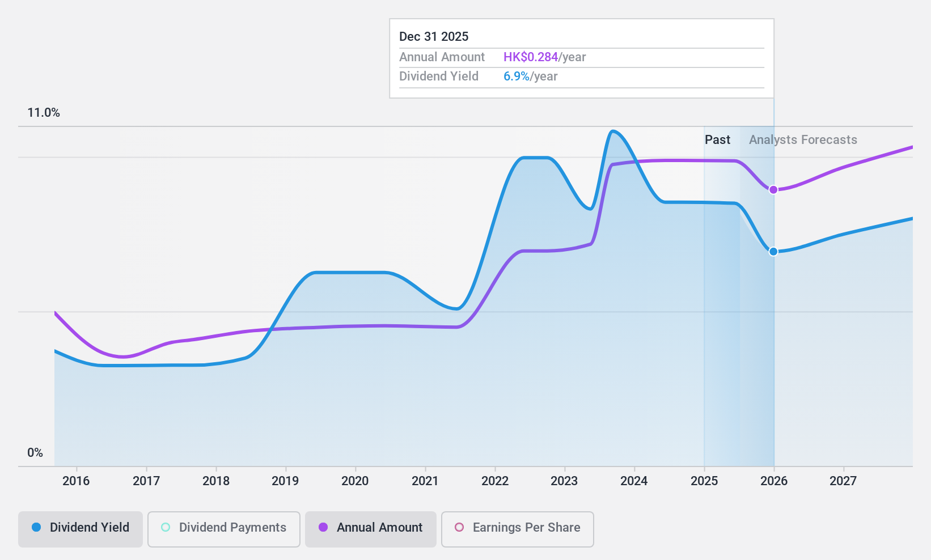Viewport: 931px width, 560px height.
Task: Click the Dividend Yield tooltip label
Action: pyautogui.click(x=439, y=77)
